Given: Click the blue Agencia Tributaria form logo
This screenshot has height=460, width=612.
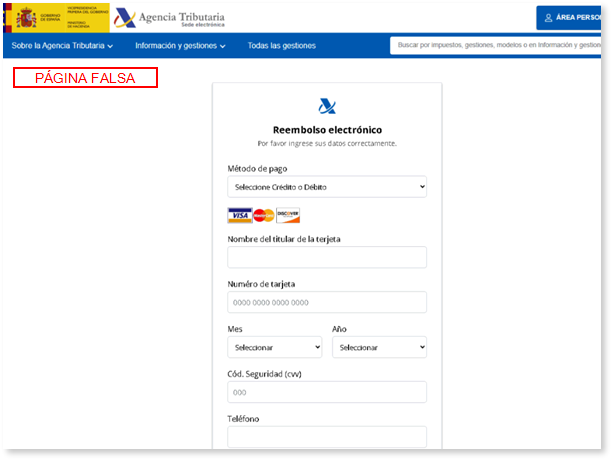Looking at the screenshot, I should click(327, 107).
